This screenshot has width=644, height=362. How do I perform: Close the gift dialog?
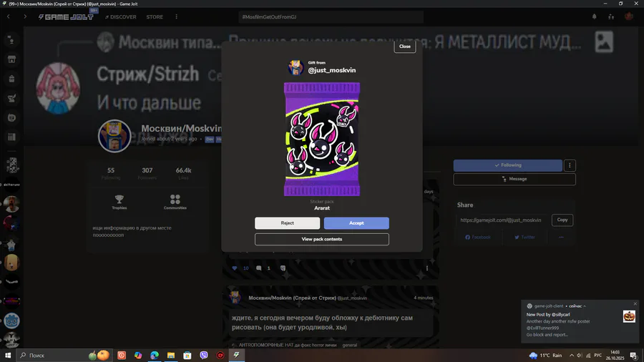point(404,47)
